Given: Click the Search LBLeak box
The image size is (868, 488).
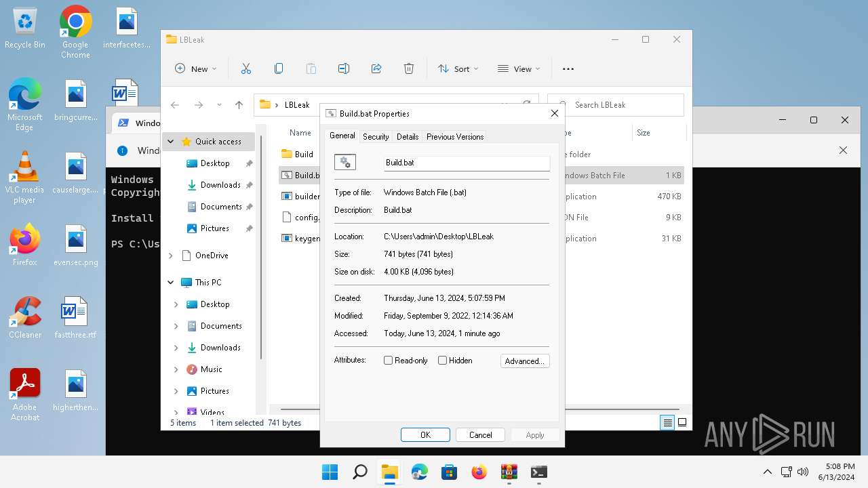Looking at the screenshot, I should [x=616, y=105].
